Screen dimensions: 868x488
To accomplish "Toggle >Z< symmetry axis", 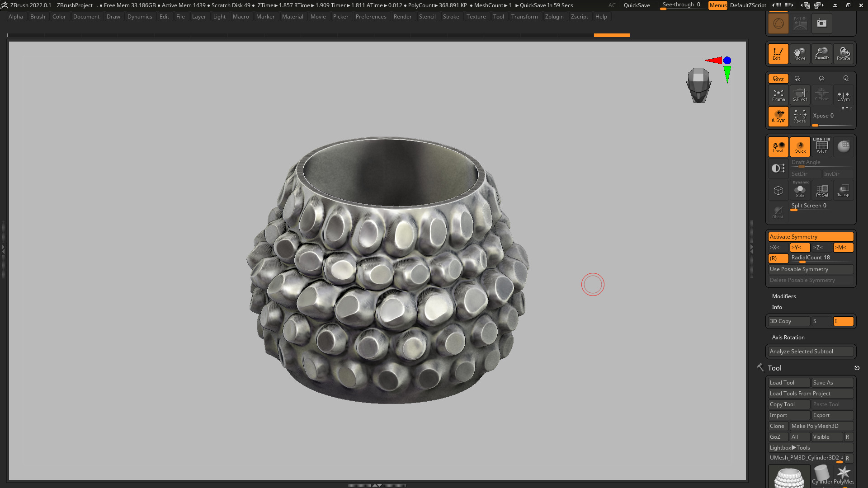I will tap(821, 248).
